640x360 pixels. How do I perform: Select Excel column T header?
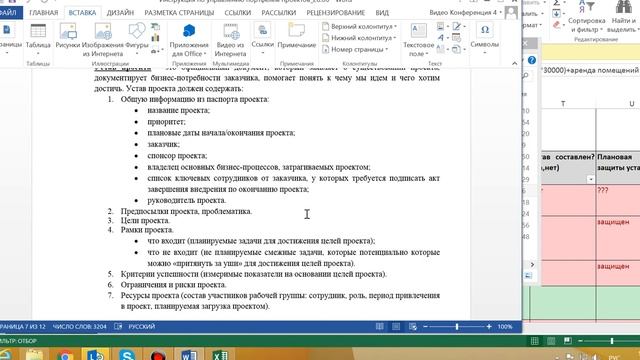[x=563, y=104]
